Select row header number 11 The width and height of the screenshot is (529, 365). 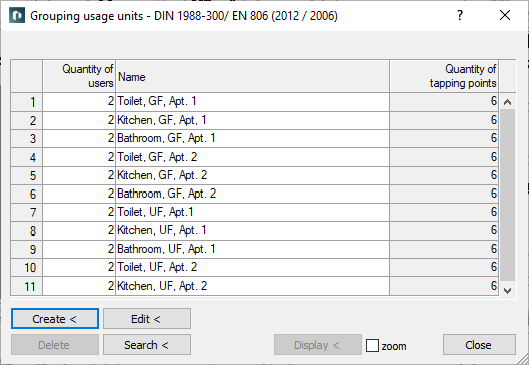26,286
